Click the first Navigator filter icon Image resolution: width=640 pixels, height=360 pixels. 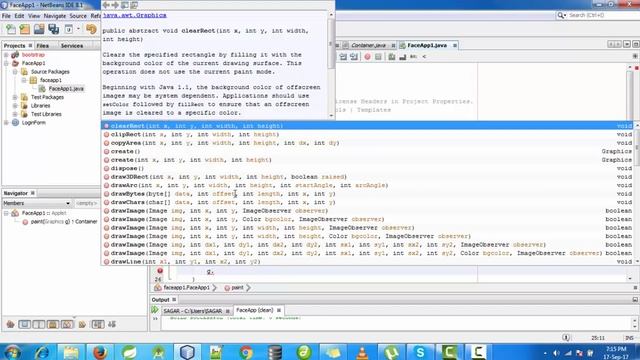[x=11, y=324]
